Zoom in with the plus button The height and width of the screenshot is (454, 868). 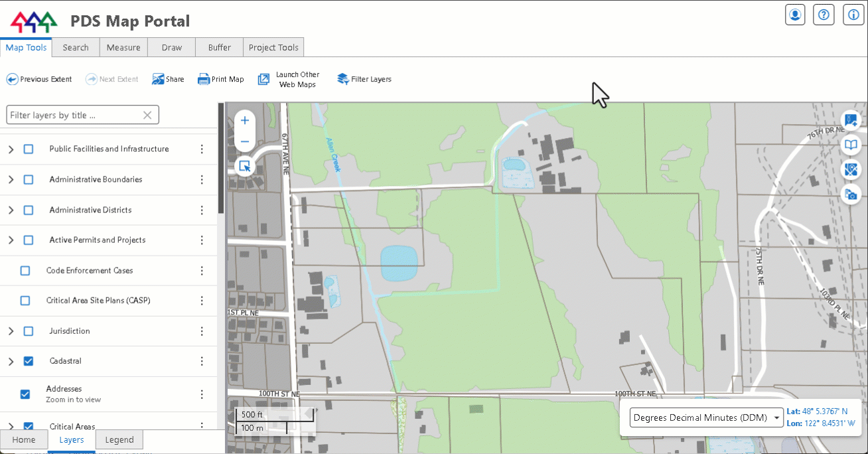click(x=245, y=120)
